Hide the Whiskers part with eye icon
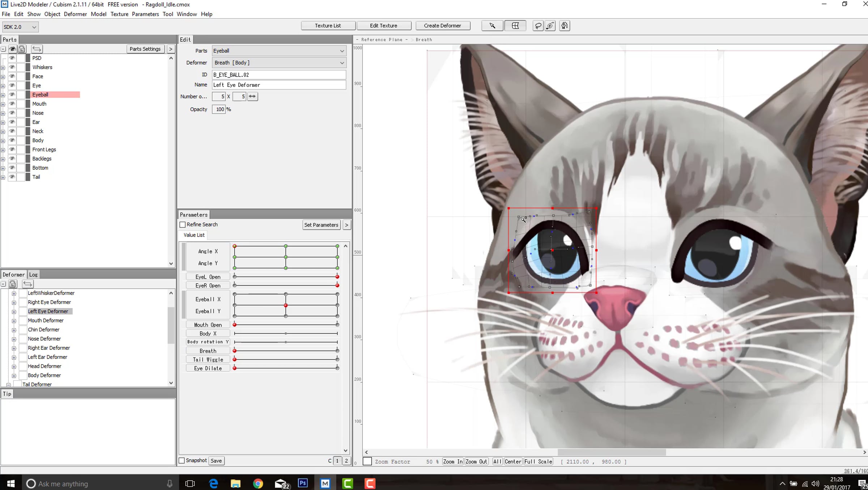868x490 pixels. click(x=12, y=67)
